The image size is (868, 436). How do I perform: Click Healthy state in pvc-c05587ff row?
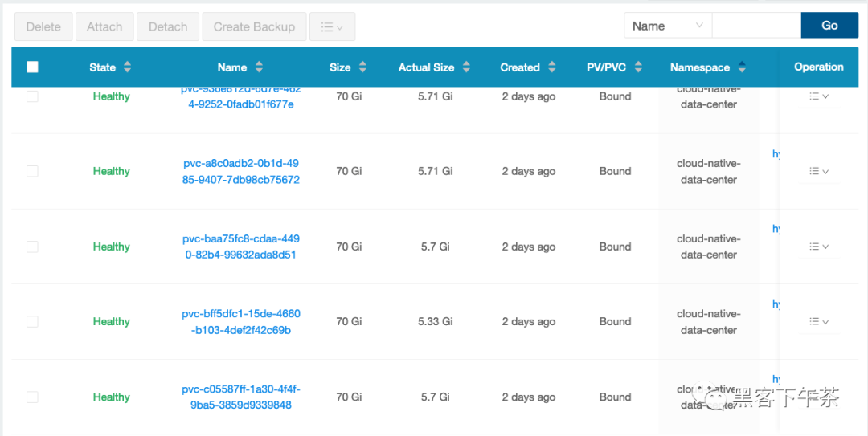click(111, 397)
